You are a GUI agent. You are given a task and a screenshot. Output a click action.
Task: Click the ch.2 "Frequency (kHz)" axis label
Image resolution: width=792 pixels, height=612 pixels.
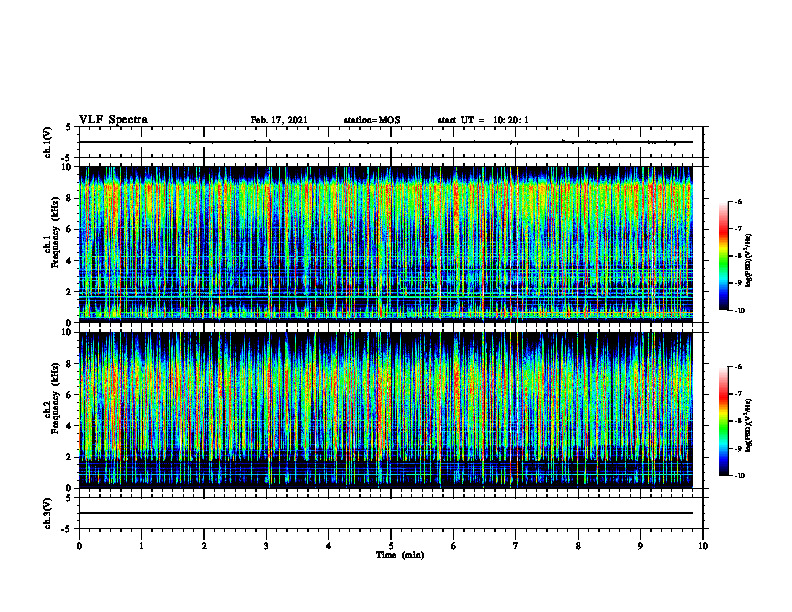55,398
